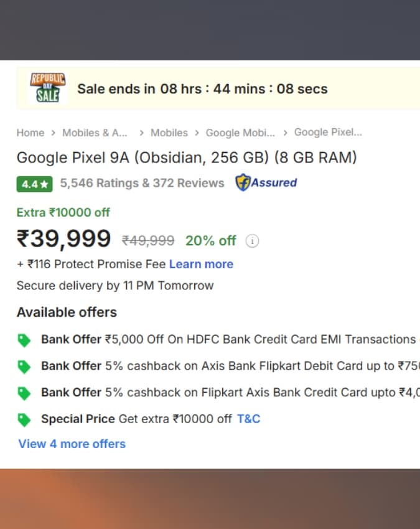420x529 pixels.
Task: Click the Republic Day Sale badge icon
Action: tap(47, 88)
